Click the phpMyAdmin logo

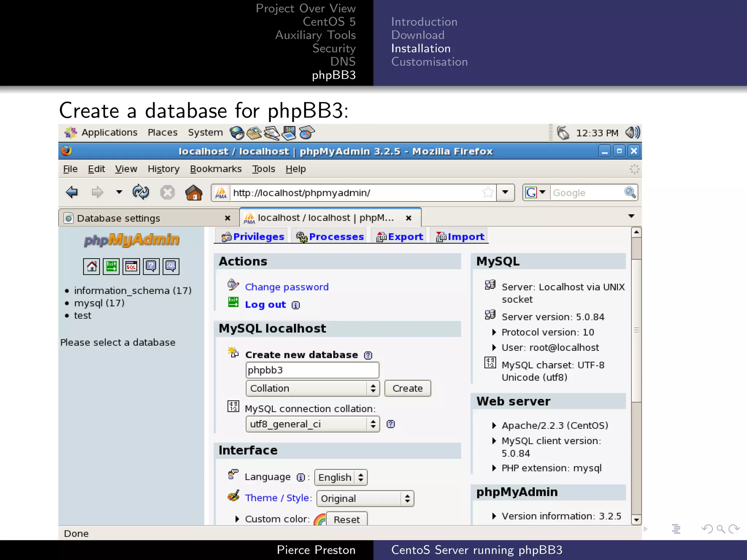coord(132,240)
